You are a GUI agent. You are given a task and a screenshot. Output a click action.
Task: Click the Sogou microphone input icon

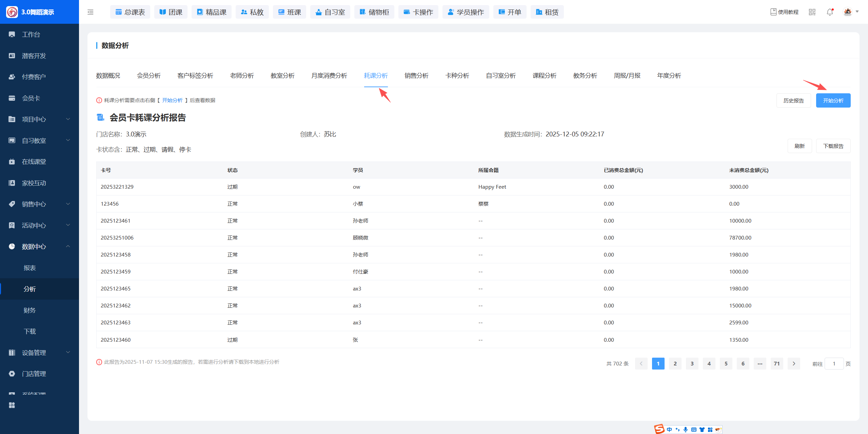coord(686,430)
